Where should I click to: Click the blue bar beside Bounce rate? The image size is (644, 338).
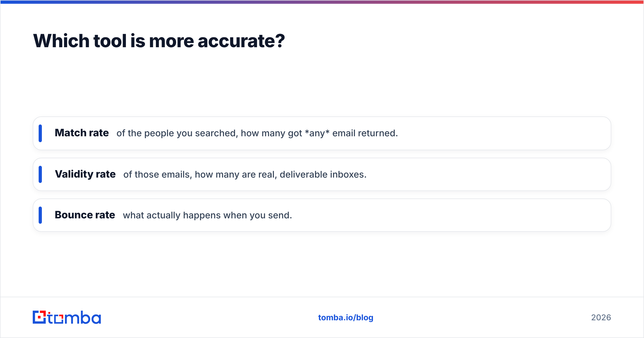click(40, 215)
